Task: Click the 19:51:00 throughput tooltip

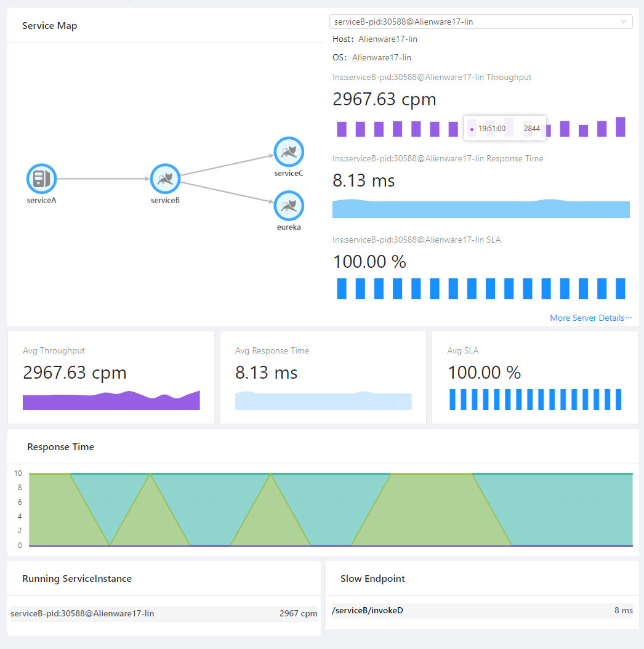Action: click(x=505, y=129)
